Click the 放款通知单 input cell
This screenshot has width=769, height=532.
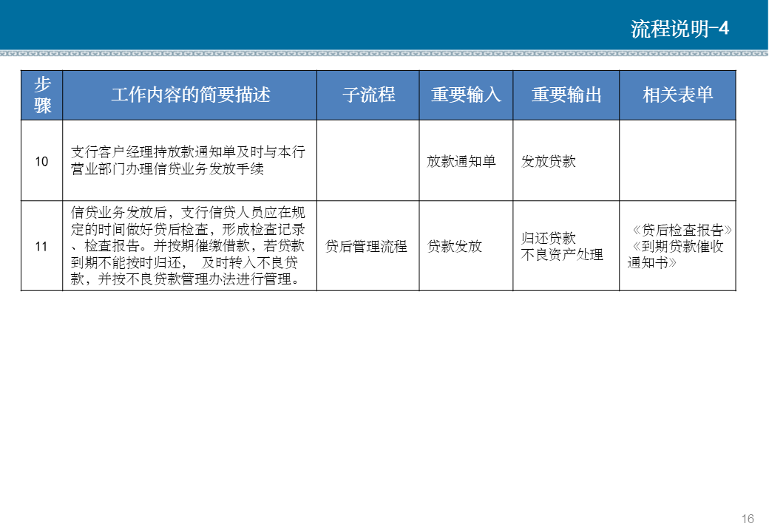(466, 160)
